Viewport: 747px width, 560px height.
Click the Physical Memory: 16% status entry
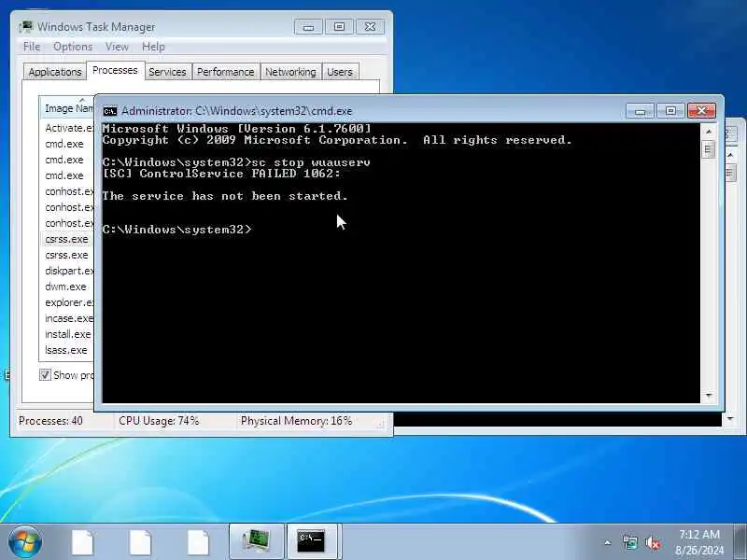tap(296, 421)
